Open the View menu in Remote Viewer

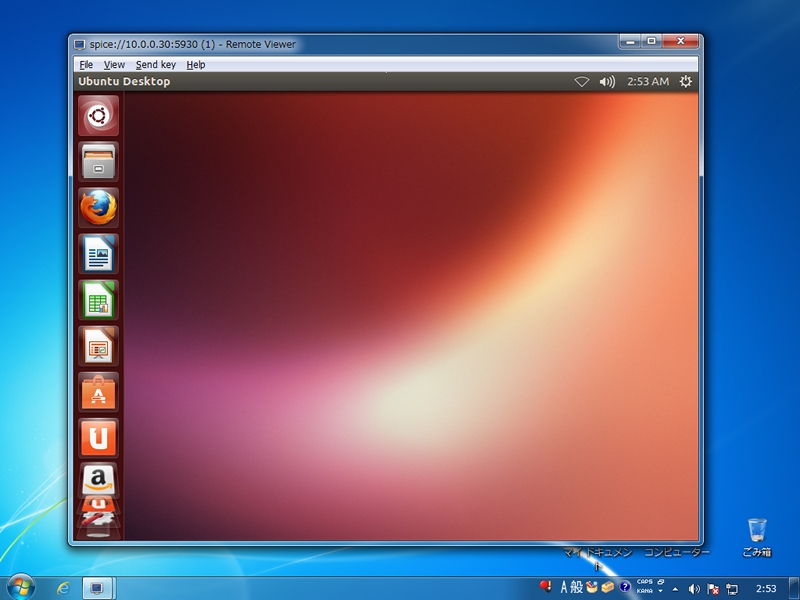point(114,65)
